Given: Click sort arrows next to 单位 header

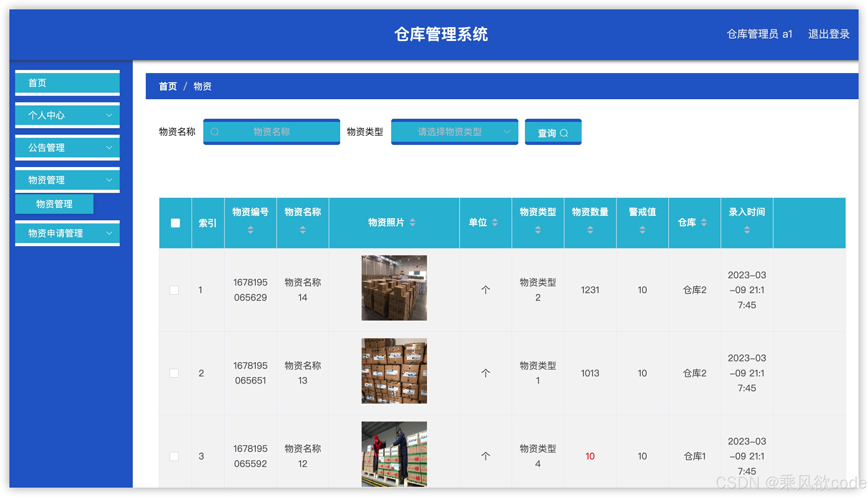Looking at the screenshot, I should pyautogui.click(x=495, y=223).
